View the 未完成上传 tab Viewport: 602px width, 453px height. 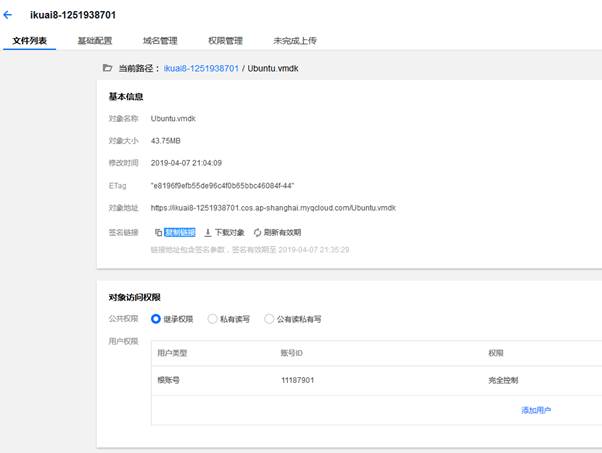click(295, 41)
